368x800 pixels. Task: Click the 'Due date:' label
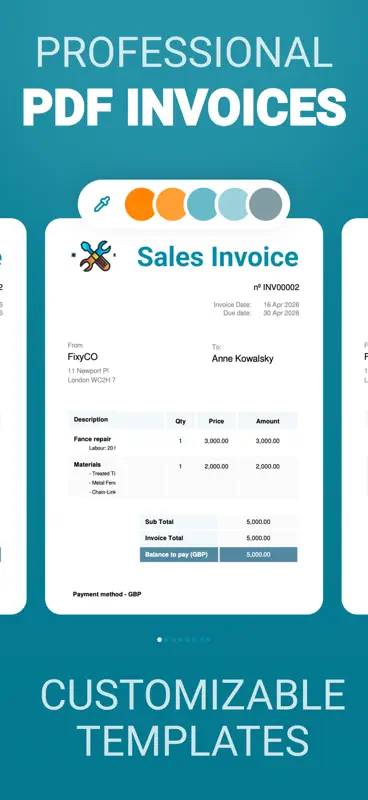pos(237,313)
